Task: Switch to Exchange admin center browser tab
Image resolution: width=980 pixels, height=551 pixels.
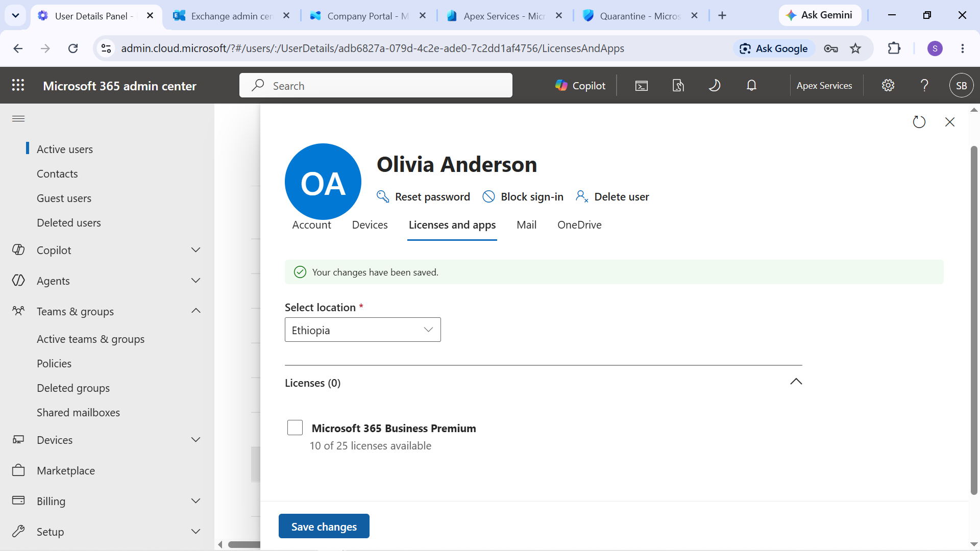Action: [x=231, y=16]
